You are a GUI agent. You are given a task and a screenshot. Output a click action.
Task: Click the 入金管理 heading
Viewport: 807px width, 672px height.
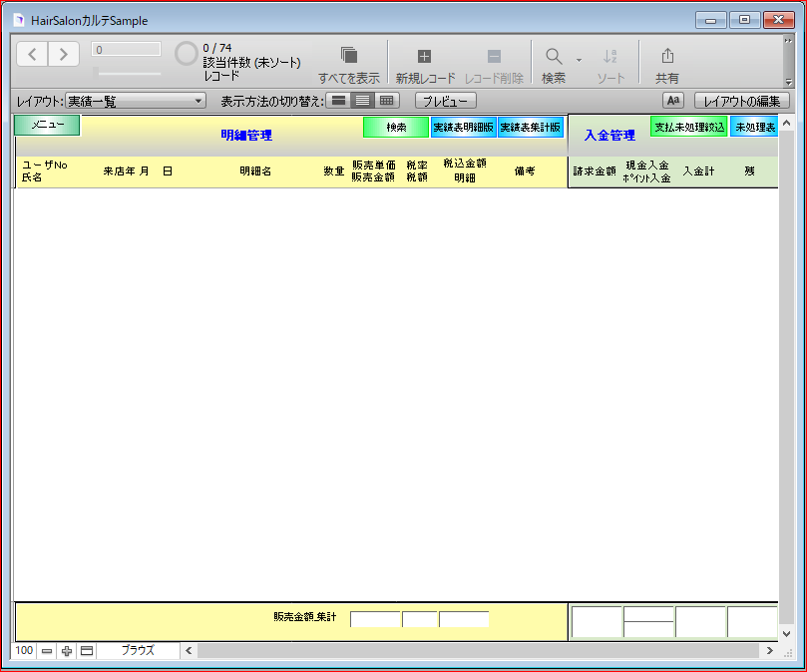609,136
